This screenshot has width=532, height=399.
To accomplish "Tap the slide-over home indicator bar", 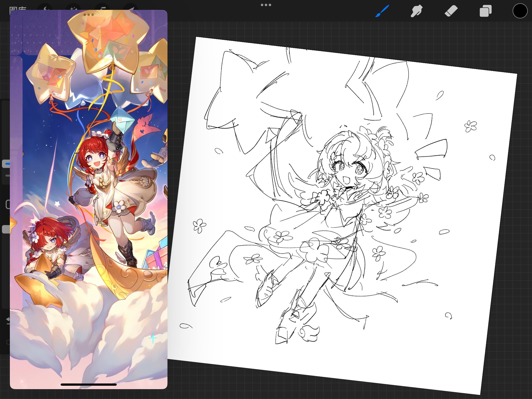I will click(x=89, y=384).
